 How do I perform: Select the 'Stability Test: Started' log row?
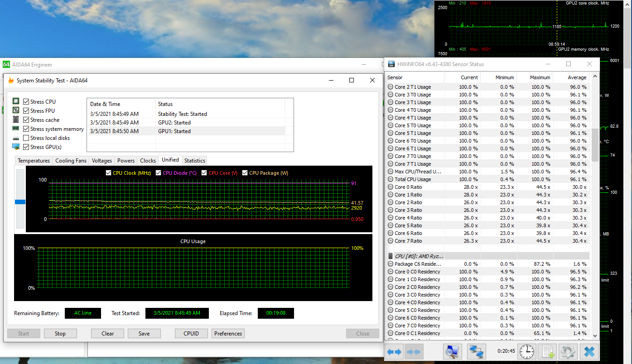186,114
